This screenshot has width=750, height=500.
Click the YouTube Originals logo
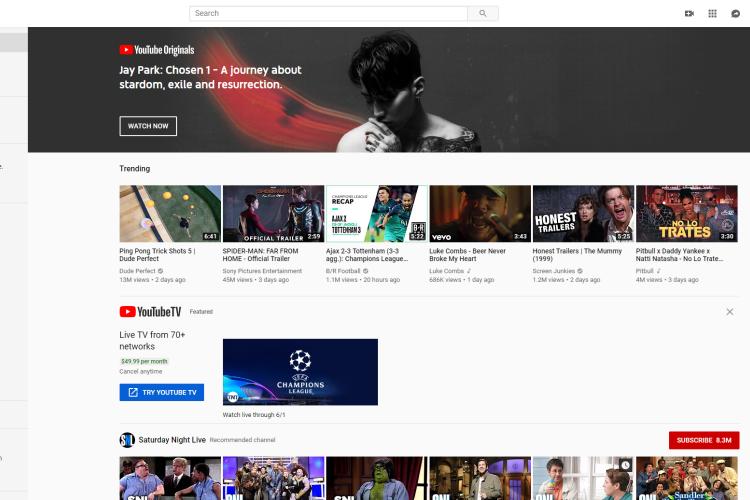[157, 50]
